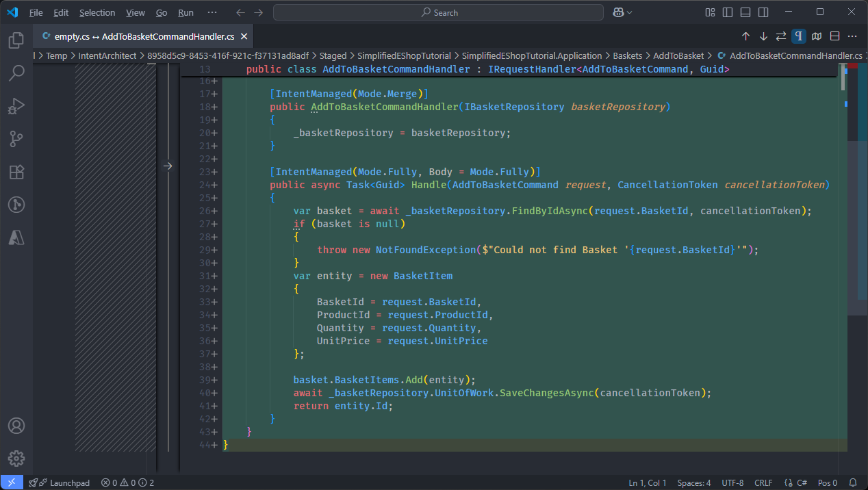This screenshot has width=868, height=490.
Task: Open the Accounts menu icon
Action: coord(16,426)
